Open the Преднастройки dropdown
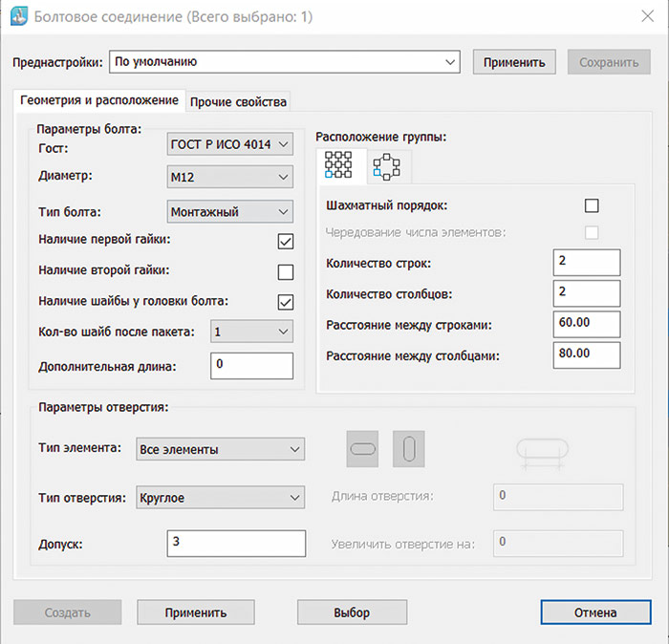Screen dimensions: 669x644 coord(285,62)
